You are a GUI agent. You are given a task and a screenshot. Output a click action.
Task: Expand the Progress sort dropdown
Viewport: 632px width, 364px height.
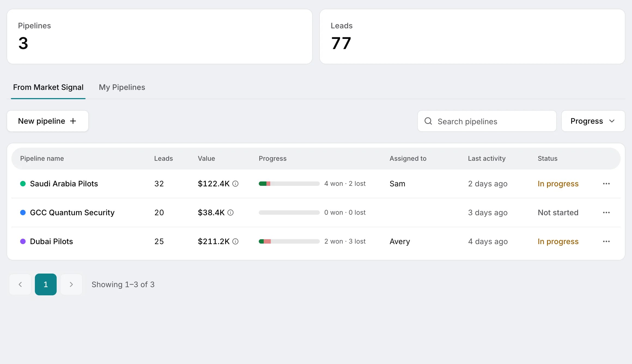593,121
